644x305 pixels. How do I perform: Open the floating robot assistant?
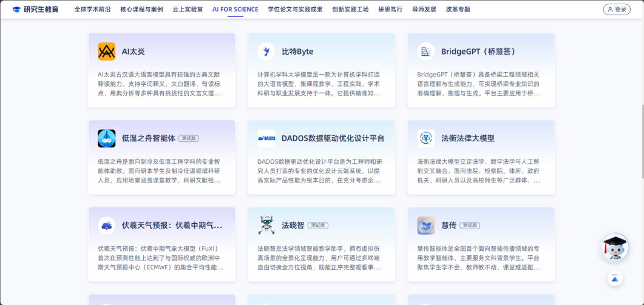tap(614, 247)
